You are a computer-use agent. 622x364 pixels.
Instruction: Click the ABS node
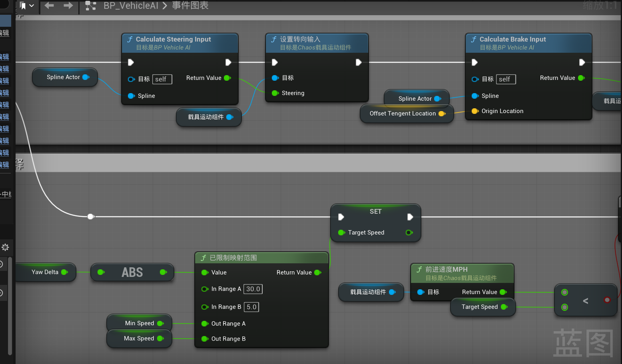tap(132, 273)
